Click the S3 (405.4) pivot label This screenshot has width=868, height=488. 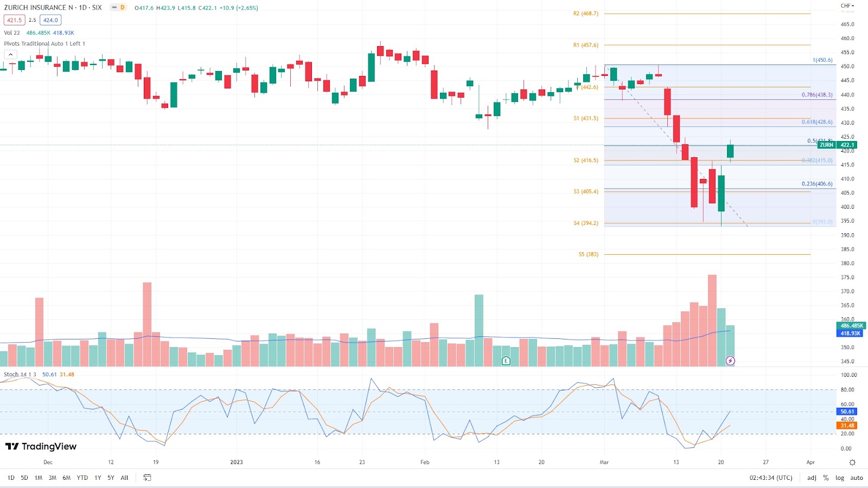pos(586,191)
